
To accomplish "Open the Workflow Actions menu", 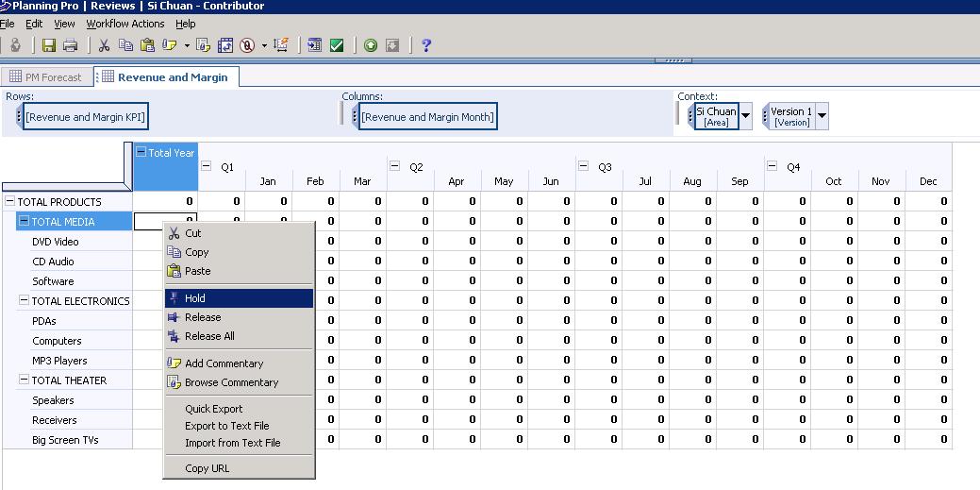I will tap(125, 24).
